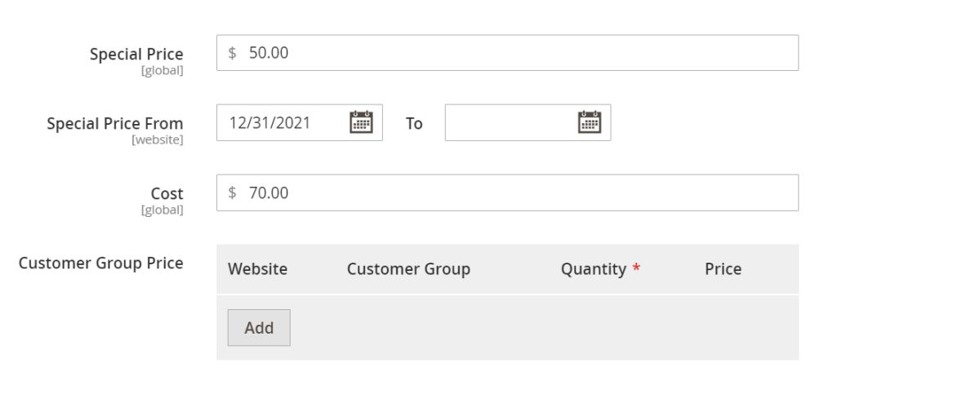Click the Customer Group column header

pyautogui.click(x=408, y=269)
